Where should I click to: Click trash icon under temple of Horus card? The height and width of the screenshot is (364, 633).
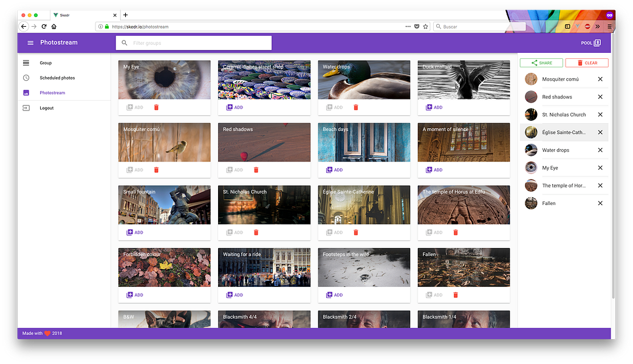(x=456, y=232)
